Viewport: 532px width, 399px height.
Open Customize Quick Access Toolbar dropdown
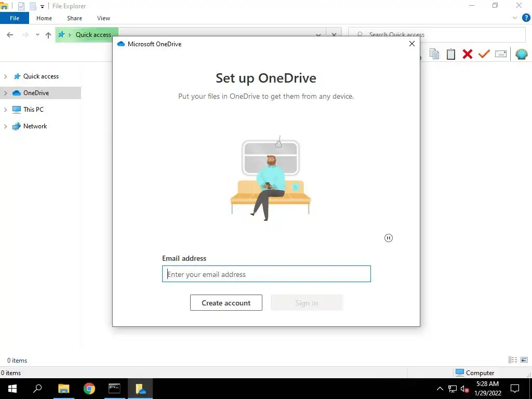pyautogui.click(x=42, y=6)
